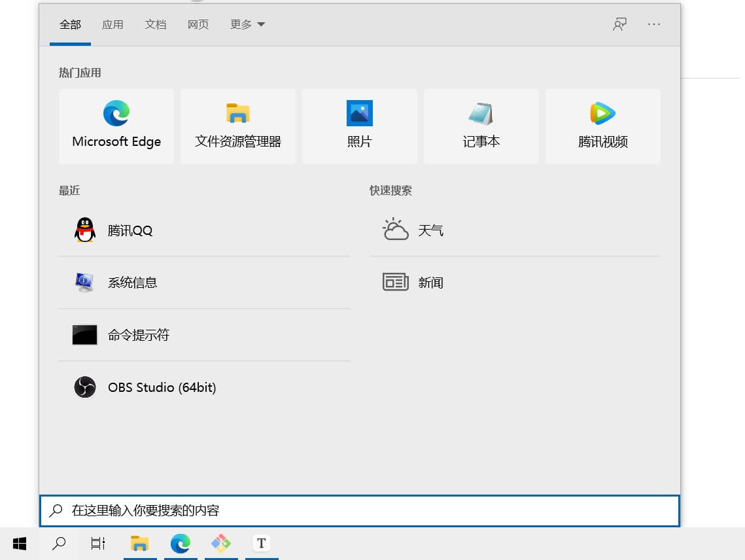The width and height of the screenshot is (745, 560).
Task: Click the feedback person icon
Action: 619,24
